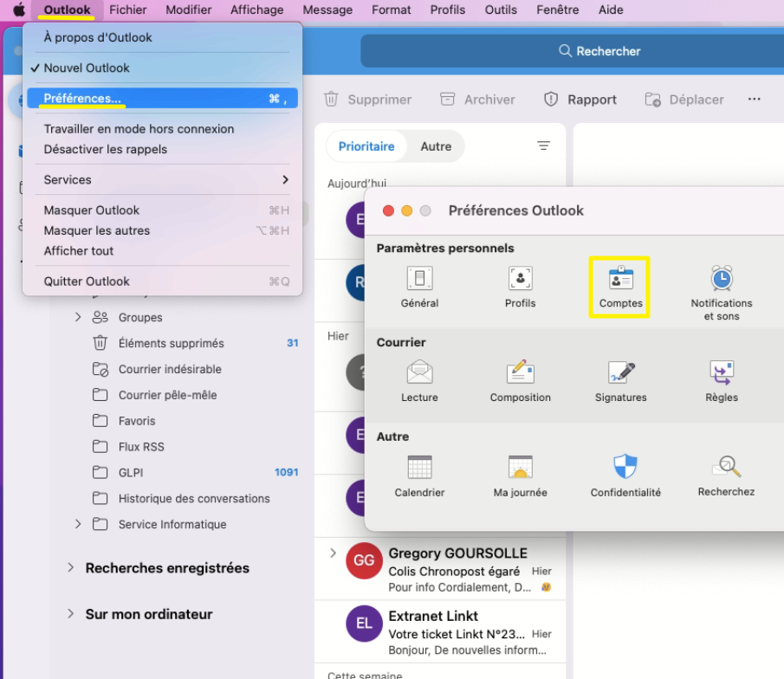The width and height of the screenshot is (784, 679).
Task: Open the Comptes preferences icon
Action: 620,287
